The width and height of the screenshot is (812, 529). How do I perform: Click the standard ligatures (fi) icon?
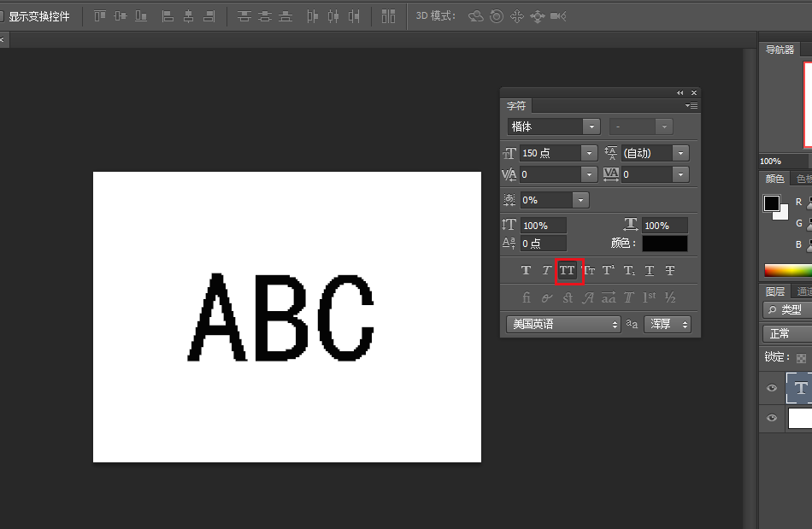coord(527,297)
